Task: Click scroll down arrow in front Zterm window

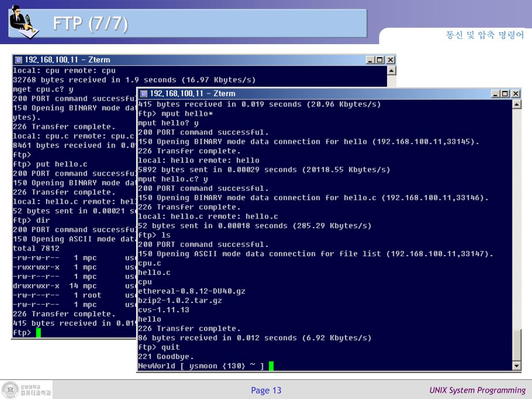Action: (516, 366)
